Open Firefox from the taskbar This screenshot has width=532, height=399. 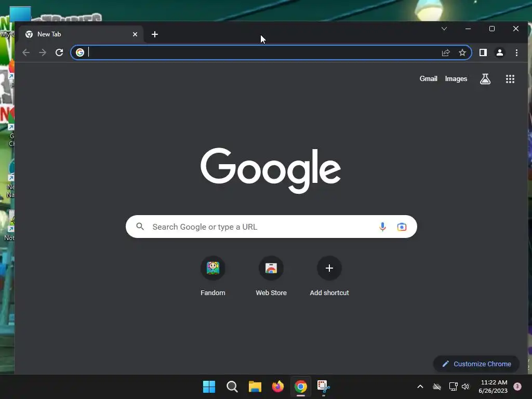point(278,387)
